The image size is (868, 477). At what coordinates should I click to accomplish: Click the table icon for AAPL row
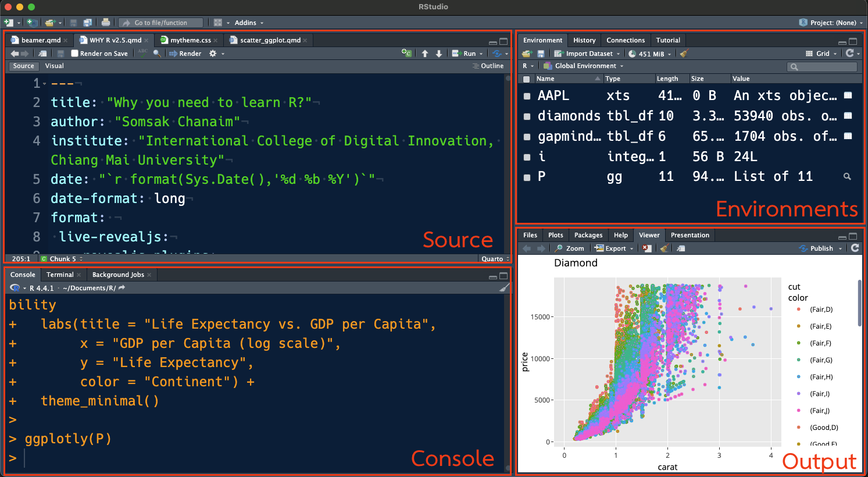pyautogui.click(x=848, y=95)
